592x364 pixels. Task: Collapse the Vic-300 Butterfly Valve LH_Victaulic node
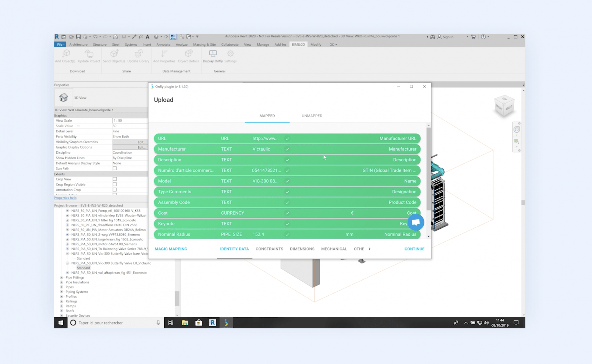click(x=67, y=263)
